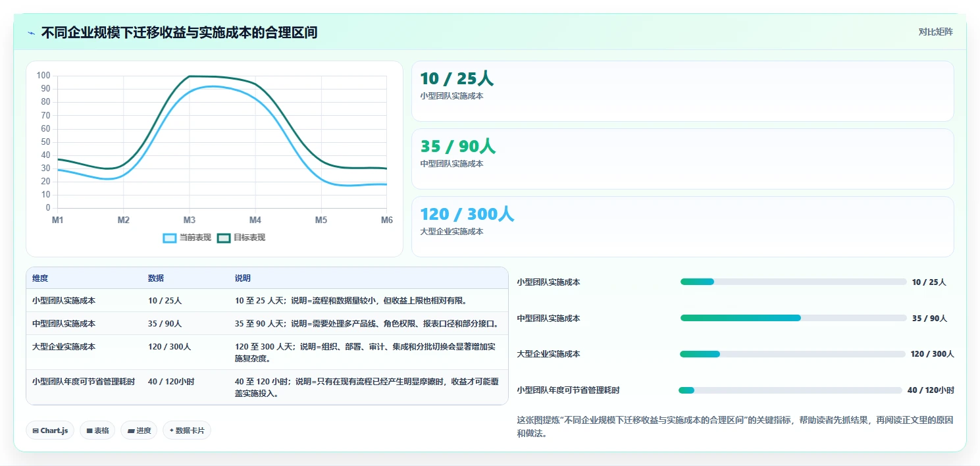Toggle the 当前表现 legend item
This screenshot has width=980, height=466.
pos(188,238)
